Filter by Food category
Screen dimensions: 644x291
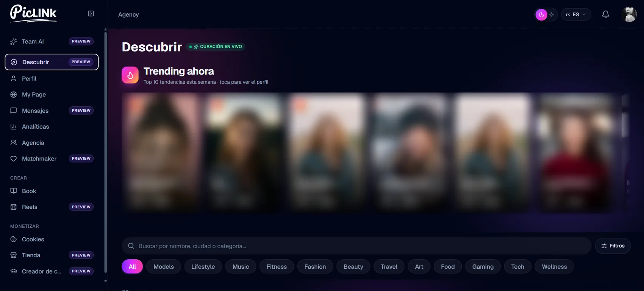tap(448, 266)
